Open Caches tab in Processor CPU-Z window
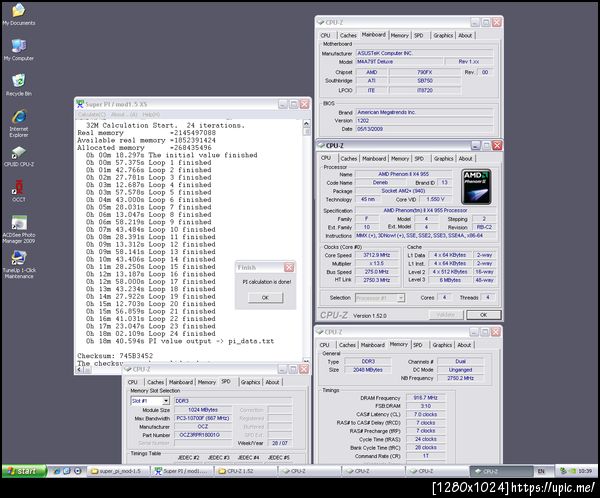The width and height of the screenshot is (600, 498). click(x=349, y=158)
